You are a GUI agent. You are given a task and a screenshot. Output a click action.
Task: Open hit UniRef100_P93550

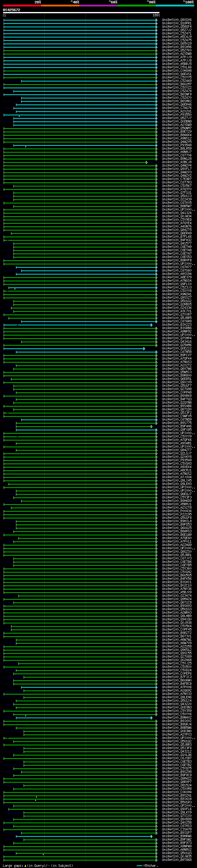click(x=177, y=115)
